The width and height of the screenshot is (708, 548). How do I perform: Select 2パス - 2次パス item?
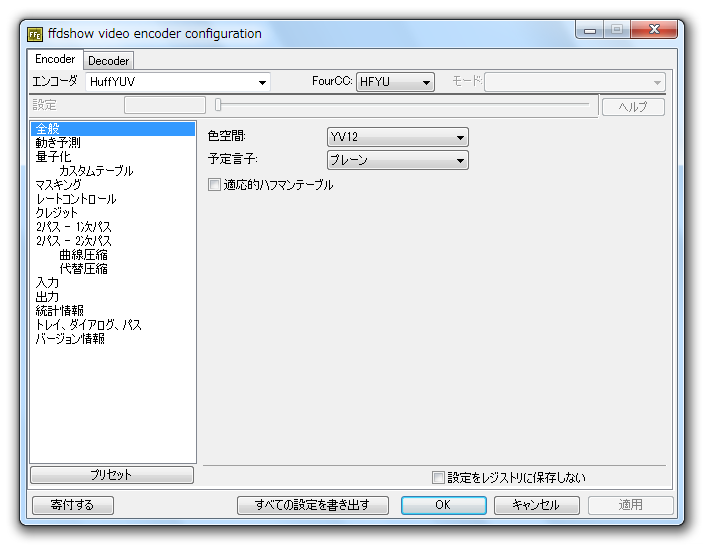point(73,241)
